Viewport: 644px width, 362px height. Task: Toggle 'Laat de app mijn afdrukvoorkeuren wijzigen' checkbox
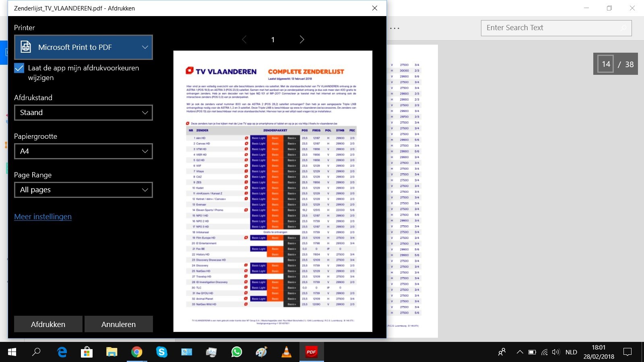[19, 68]
